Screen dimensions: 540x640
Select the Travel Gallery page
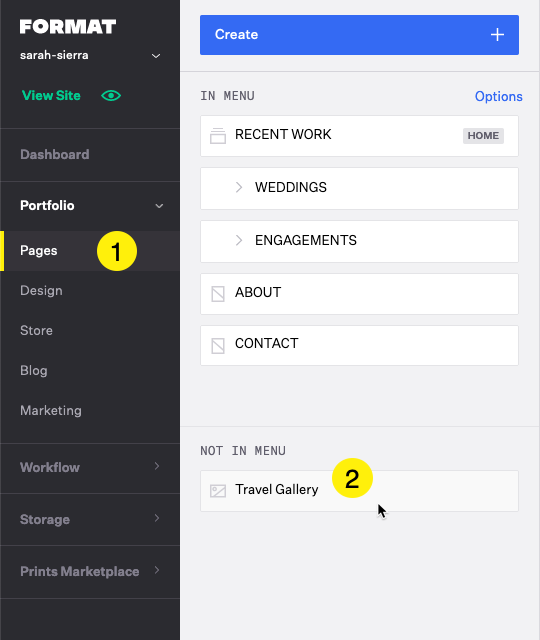pyautogui.click(x=359, y=491)
